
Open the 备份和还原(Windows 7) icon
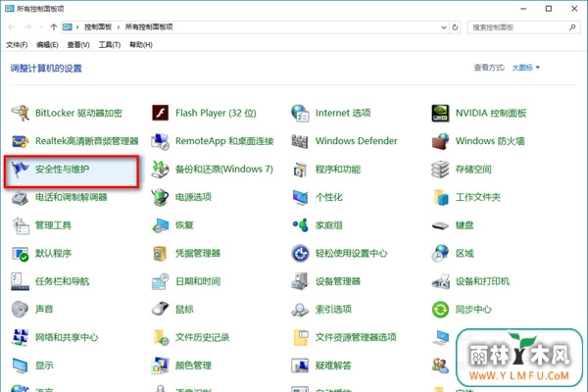pyautogui.click(x=160, y=170)
